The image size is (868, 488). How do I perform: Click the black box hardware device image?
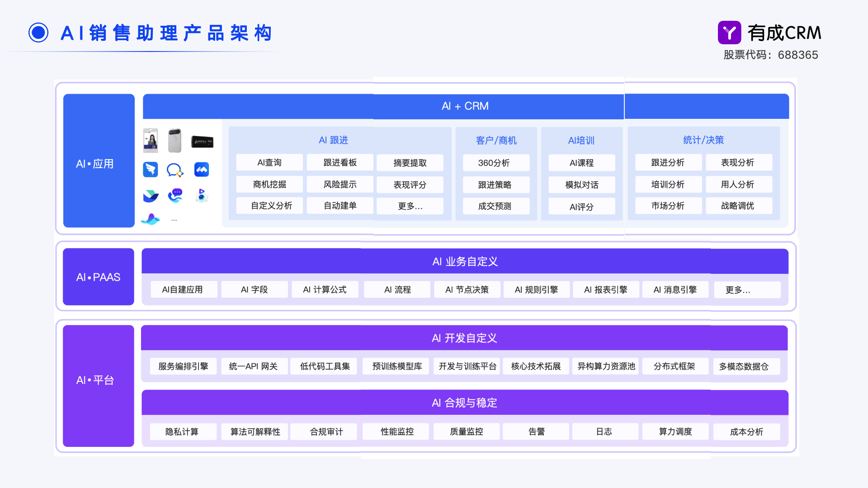[202, 142]
